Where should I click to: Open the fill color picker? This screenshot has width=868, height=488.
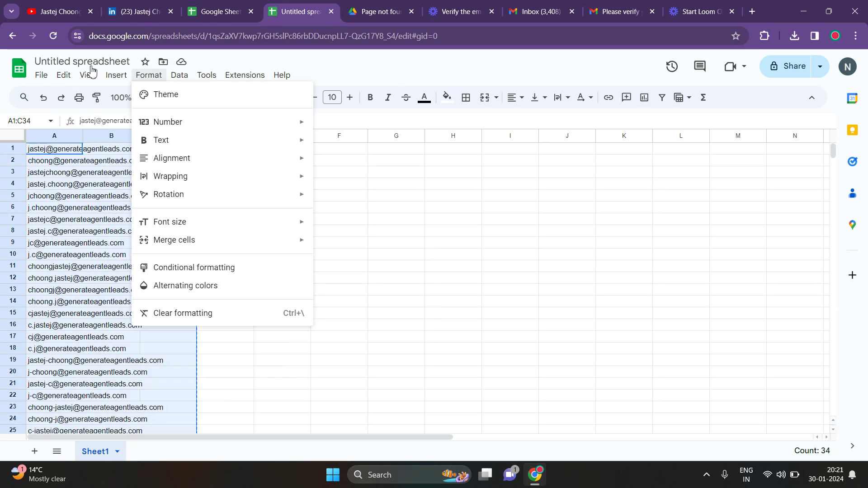coord(447,97)
